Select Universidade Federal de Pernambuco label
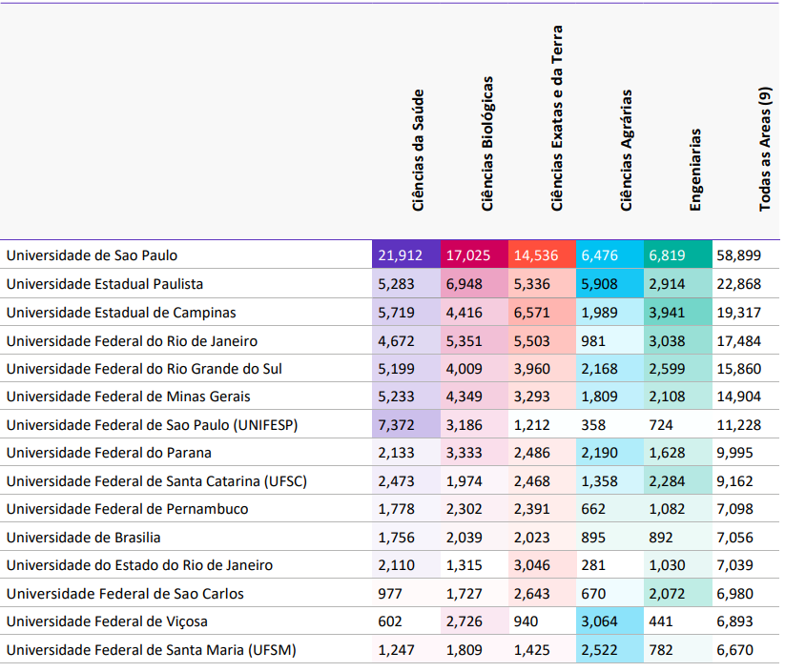Viewport: 785px width, 672px height. 127,509
